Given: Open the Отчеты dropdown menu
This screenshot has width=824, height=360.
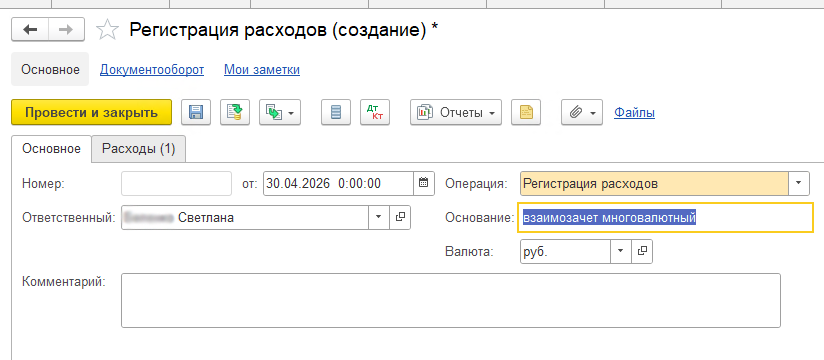Looking at the screenshot, I should [x=456, y=112].
